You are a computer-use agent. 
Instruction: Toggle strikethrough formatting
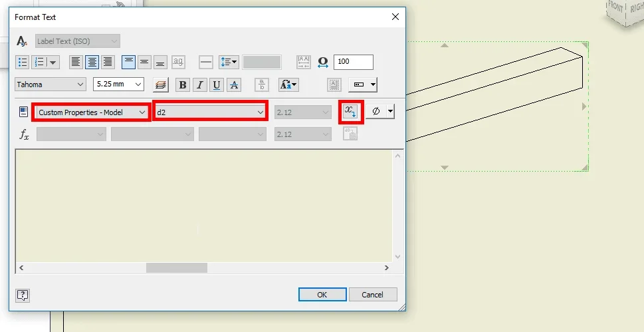(x=234, y=85)
